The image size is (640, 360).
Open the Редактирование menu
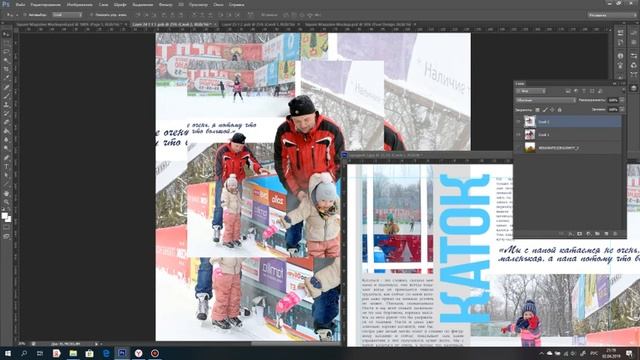pyautogui.click(x=45, y=5)
